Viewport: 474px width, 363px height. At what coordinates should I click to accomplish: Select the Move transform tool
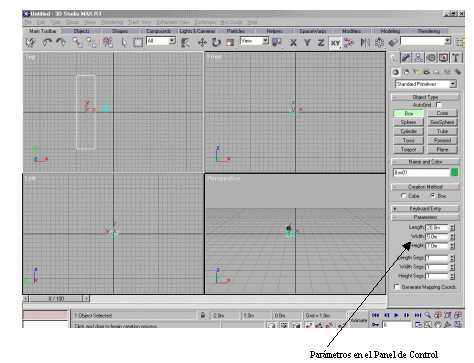pyautogui.click(x=202, y=42)
